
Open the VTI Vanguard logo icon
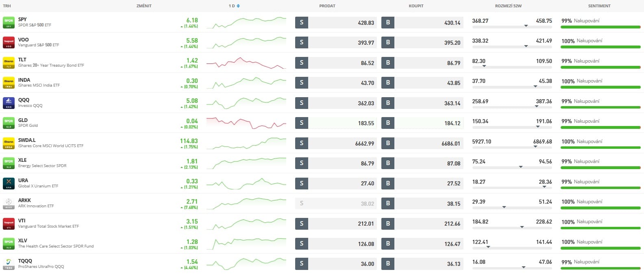click(x=9, y=224)
